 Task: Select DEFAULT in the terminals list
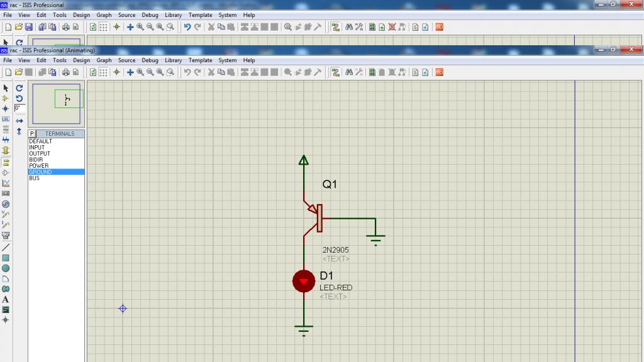[x=56, y=141]
